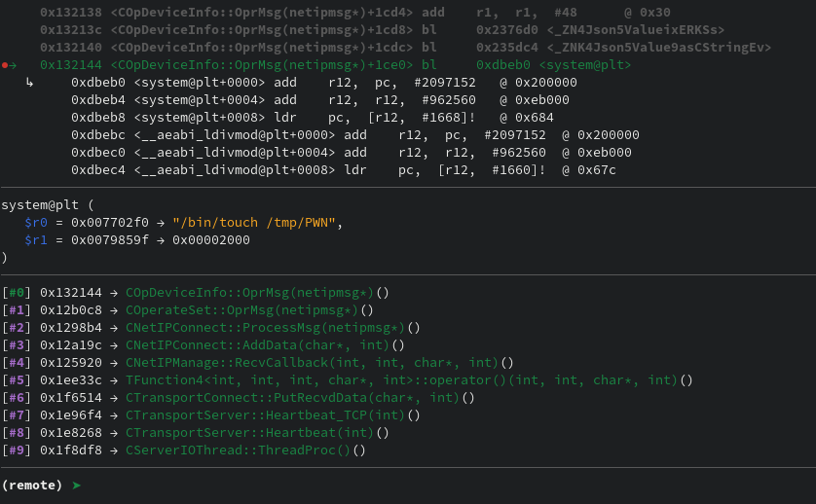Click the (remote) prompt input line
Image resolution: width=816 pixels, height=504 pixels.
tap(408, 486)
